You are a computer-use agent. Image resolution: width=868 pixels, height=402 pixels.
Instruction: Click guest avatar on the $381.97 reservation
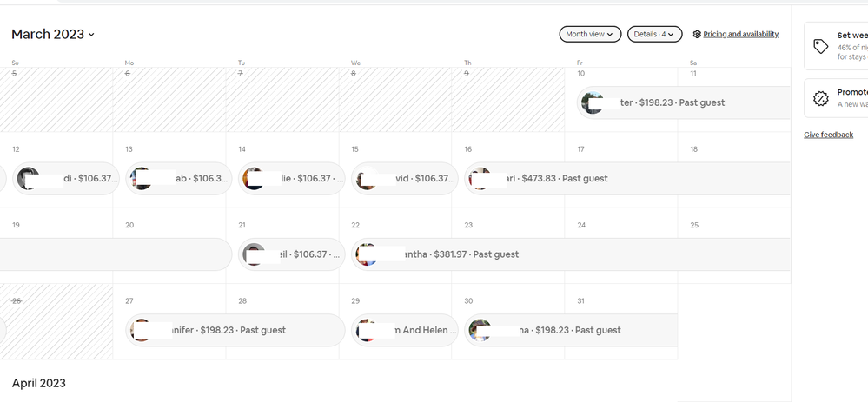click(367, 254)
